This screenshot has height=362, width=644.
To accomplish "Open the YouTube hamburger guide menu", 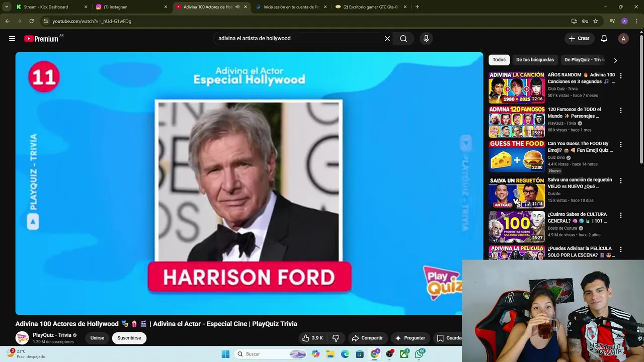I will 12,39.
